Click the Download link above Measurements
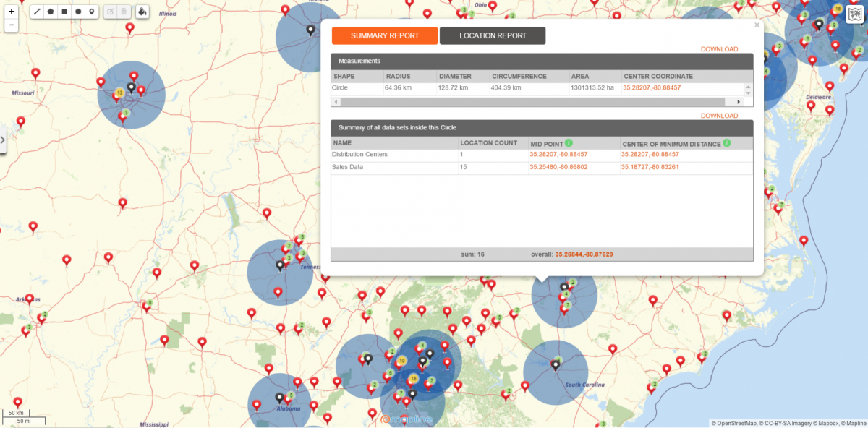Image resolution: width=868 pixels, height=428 pixels. [x=719, y=48]
